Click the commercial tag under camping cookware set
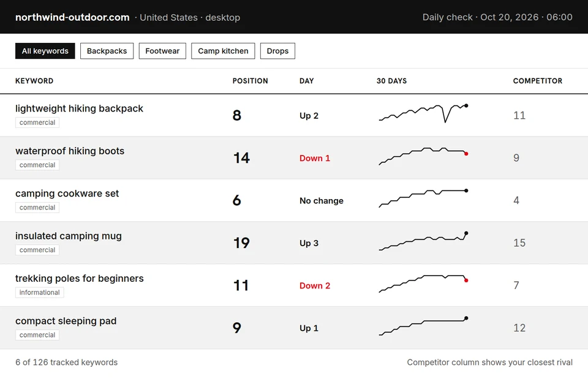Screen dimensions: 588x392 [37, 208]
